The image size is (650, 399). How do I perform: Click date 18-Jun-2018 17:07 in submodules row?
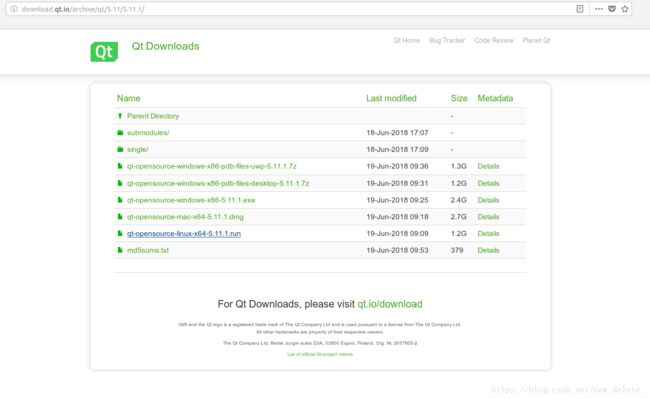coord(397,133)
